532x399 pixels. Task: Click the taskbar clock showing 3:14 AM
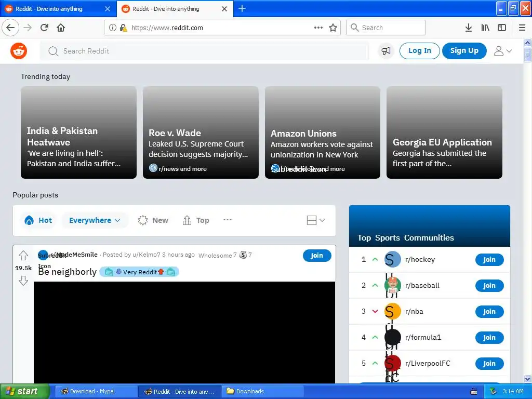pos(513,391)
